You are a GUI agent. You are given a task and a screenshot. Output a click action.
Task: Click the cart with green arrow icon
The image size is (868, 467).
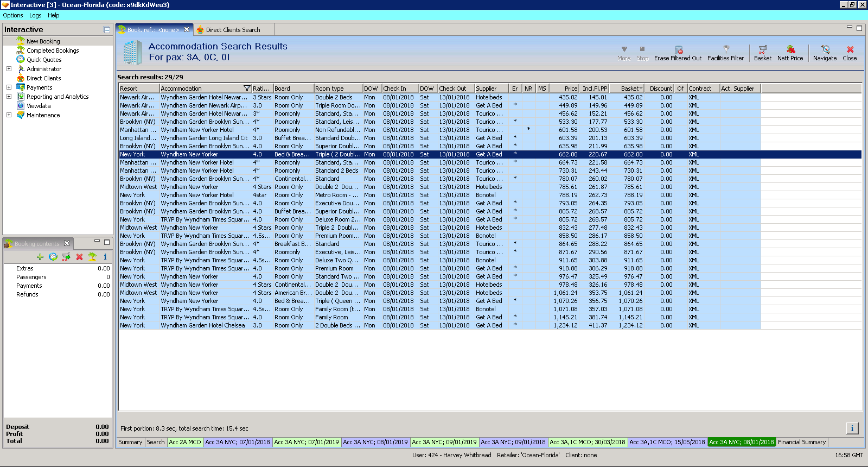click(66, 257)
